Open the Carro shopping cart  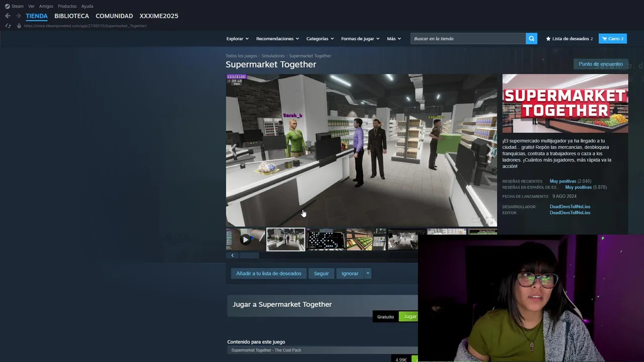[612, 39]
